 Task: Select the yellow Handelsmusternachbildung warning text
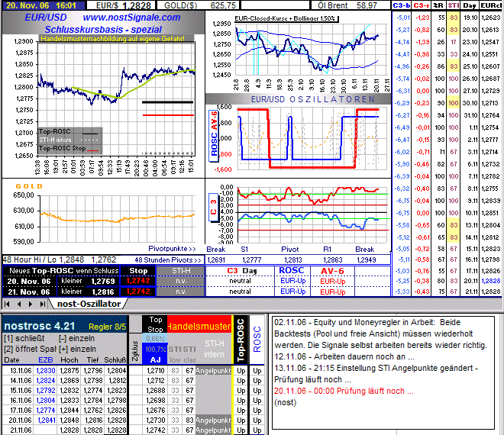(112, 39)
